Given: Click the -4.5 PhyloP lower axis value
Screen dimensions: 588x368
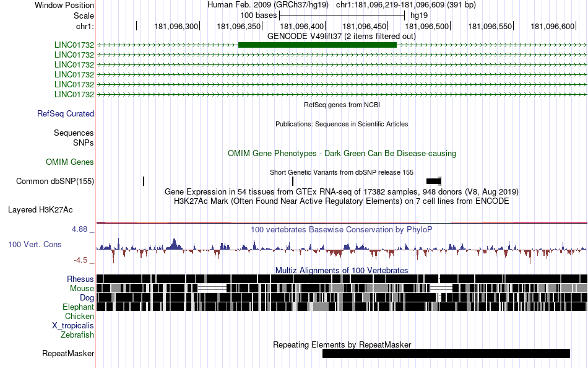Looking at the screenshot, I should 80,260.
